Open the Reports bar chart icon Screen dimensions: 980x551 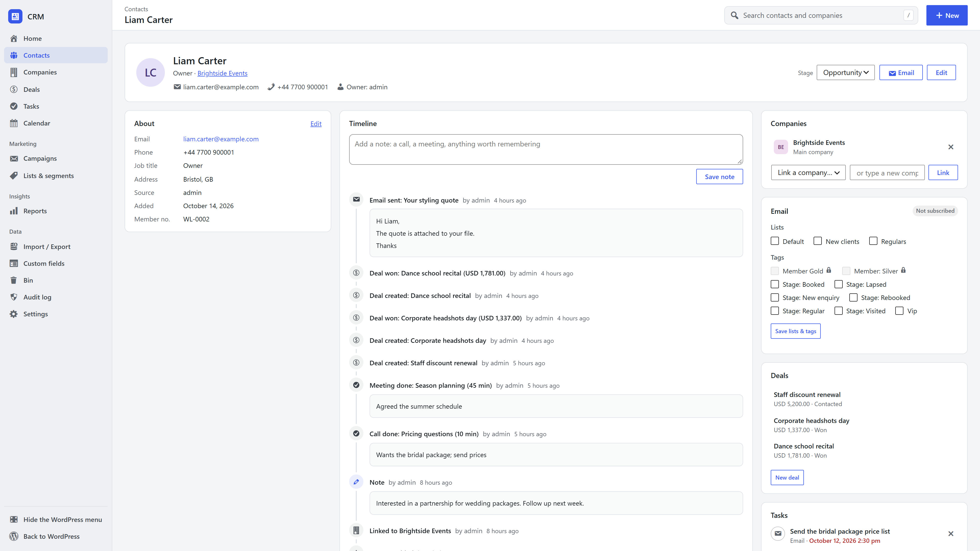(x=14, y=211)
